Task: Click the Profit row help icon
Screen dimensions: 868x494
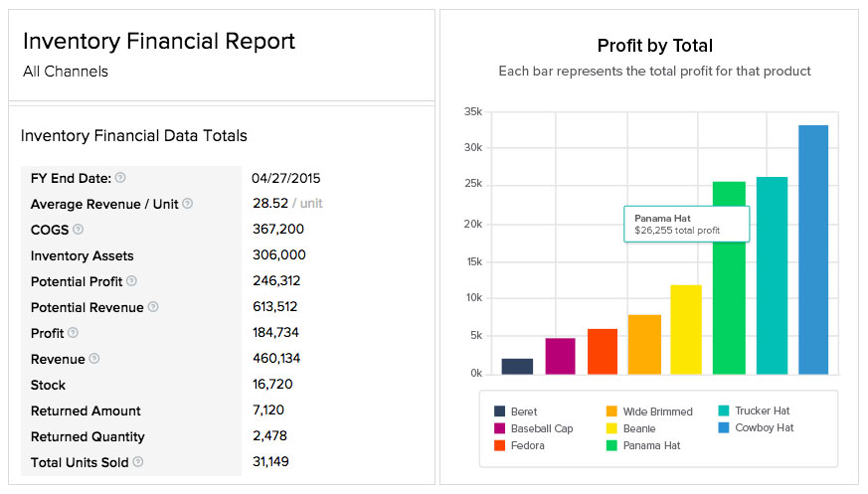Action: (73, 333)
